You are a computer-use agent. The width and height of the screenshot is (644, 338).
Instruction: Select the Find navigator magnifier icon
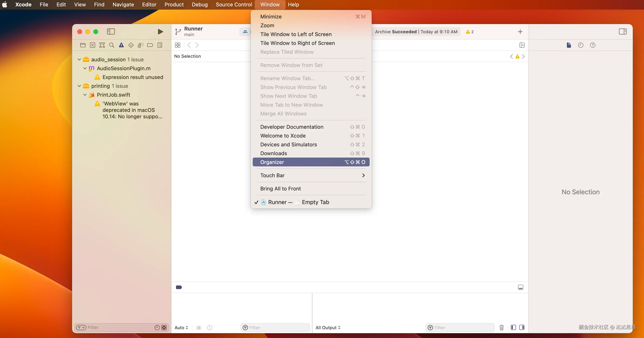tap(112, 45)
